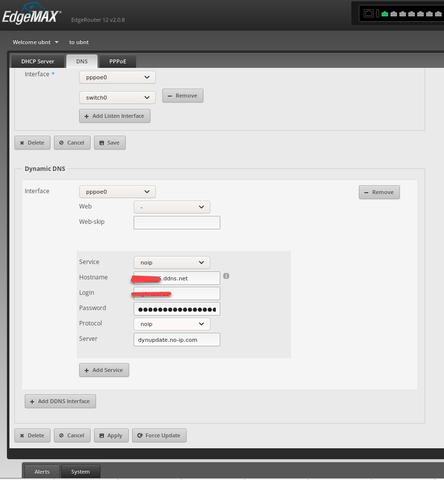Open the Protocol noip dropdown
444x480 pixels.
click(x=172, y=324)
